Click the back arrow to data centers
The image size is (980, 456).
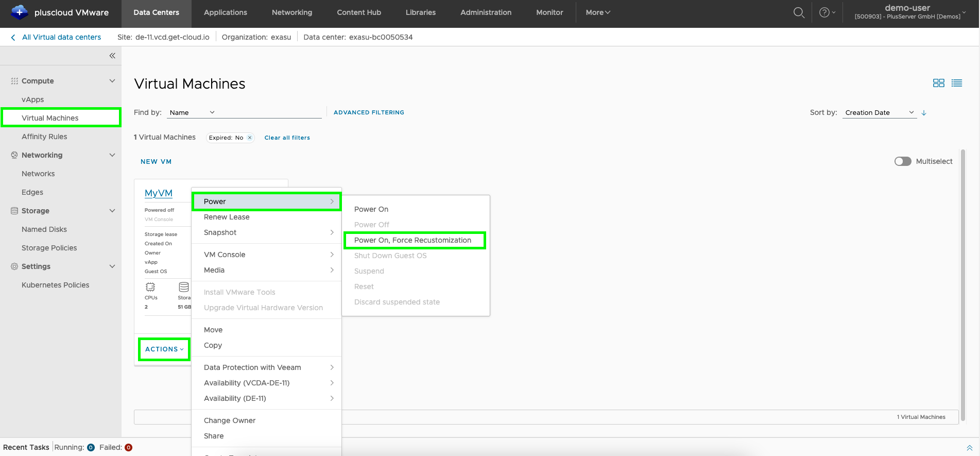click(13, 37)
